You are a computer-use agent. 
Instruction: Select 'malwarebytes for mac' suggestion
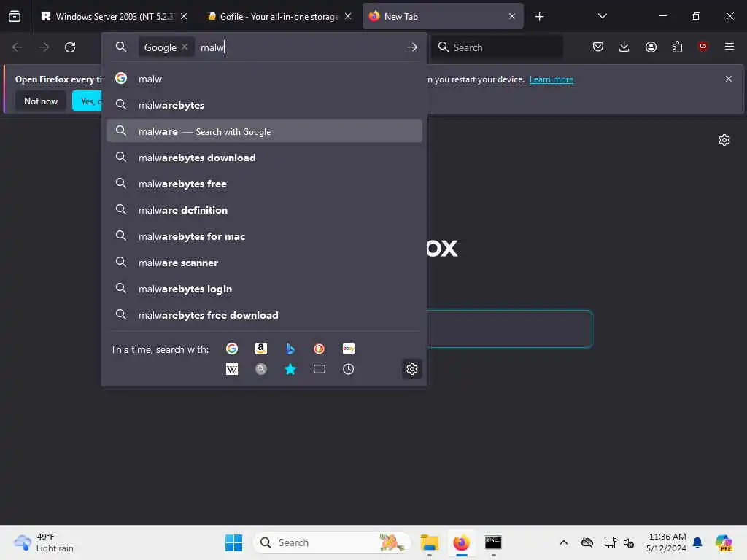tap(264, 236)
